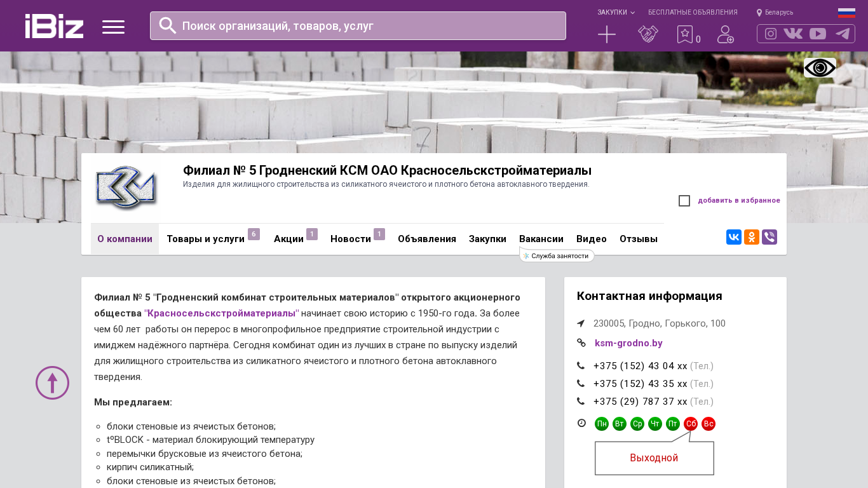The image size is (868, 488).
Task: Expand the Закупки dropdown
Action: (616, 13)
